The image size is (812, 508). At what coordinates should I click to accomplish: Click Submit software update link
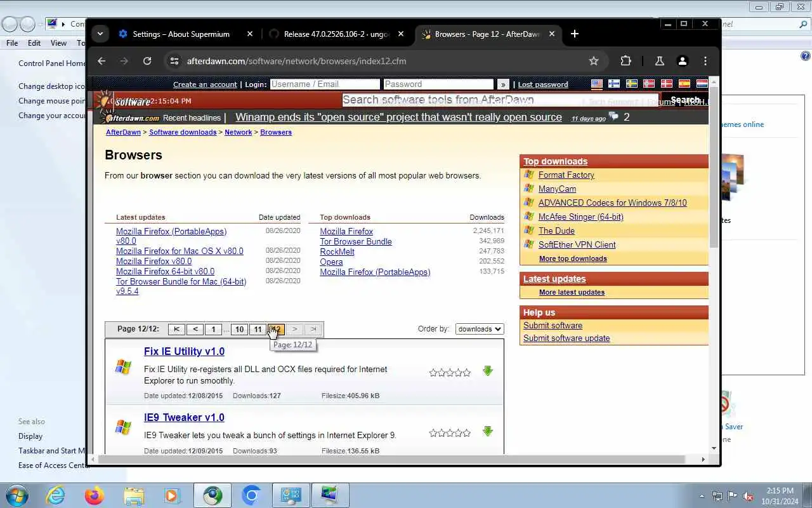coord(566,338)
